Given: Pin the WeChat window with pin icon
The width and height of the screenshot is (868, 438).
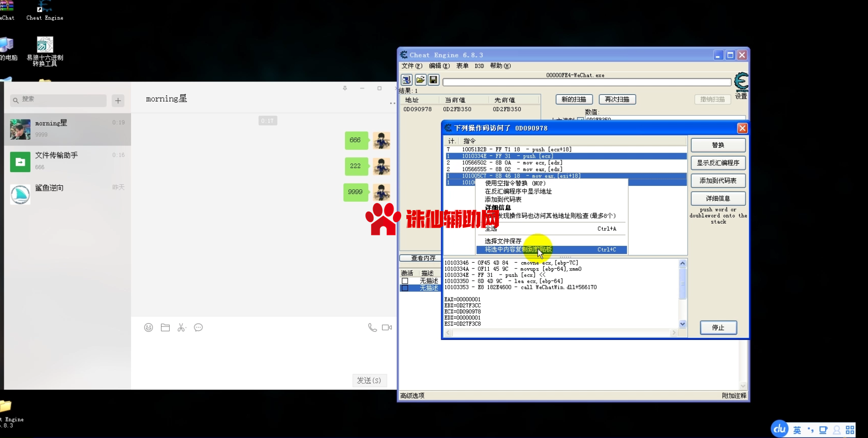Looking at the screenshot, I should point(345,88).
